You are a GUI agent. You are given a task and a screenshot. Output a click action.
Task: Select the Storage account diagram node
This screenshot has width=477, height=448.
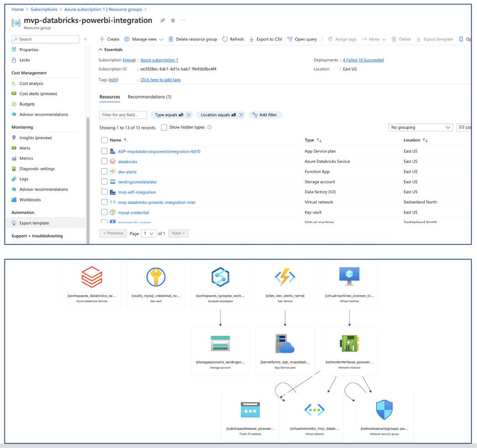click(220, 351)
